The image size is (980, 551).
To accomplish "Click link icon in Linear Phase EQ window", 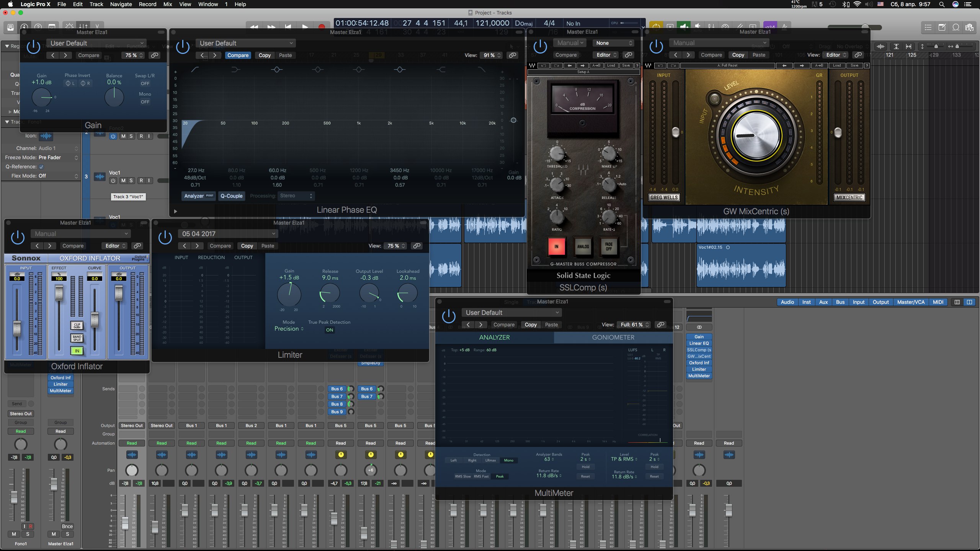I will [x=512, y=55].
